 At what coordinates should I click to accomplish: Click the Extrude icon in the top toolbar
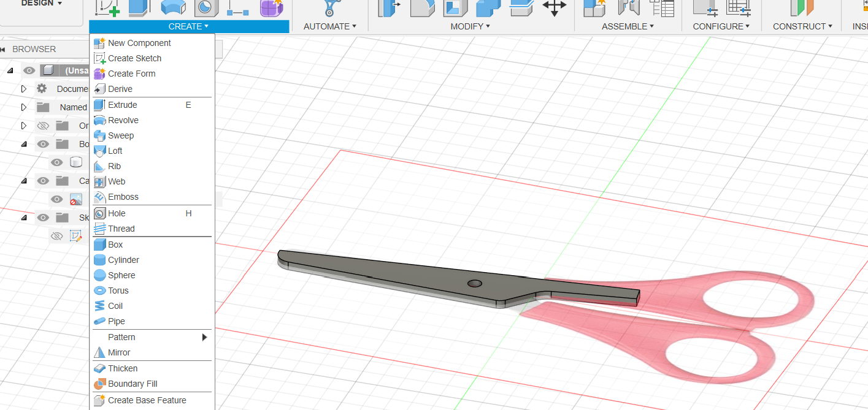pyautogui.click(x=139, y=7)
